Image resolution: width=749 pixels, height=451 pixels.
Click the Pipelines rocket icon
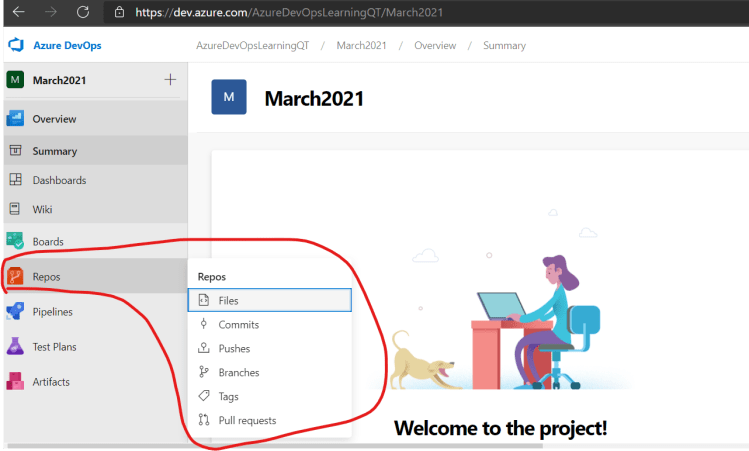(x=15, y=311)
